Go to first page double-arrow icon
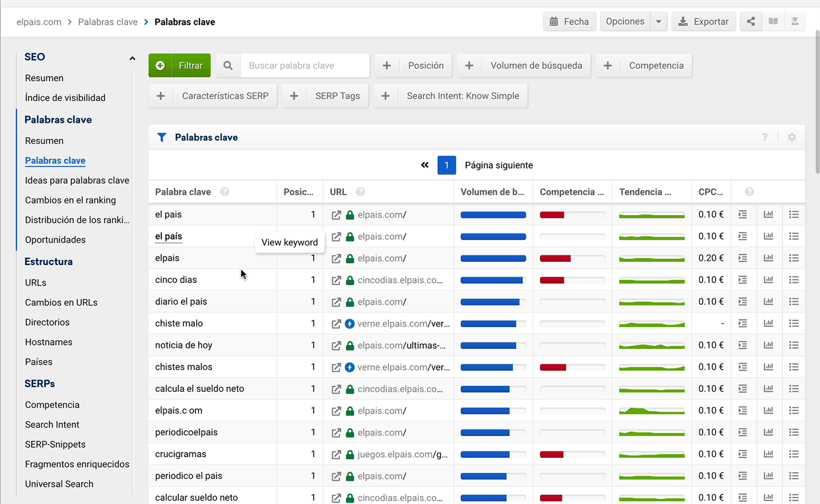This screenshot has height=504, width=820. coord(425,165)
